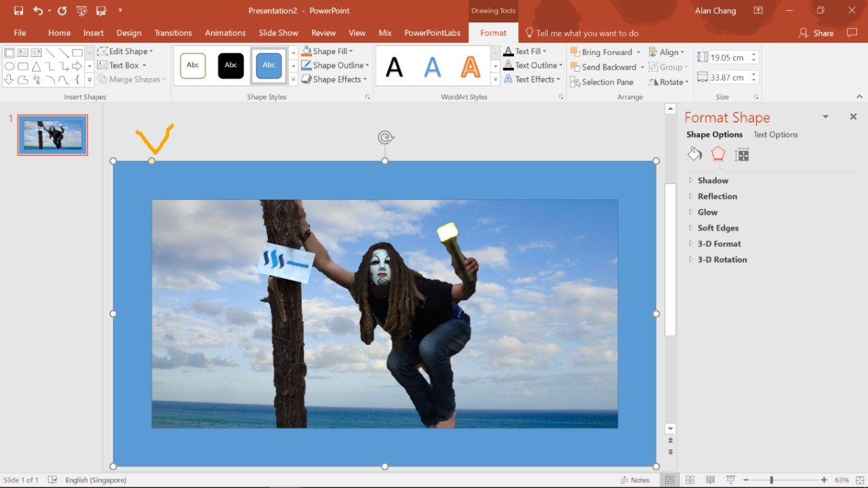Start slideshow from beginning via toolbar icon
The height and width of the screenshot is (488, 868).
pyautogui.click(x=82, y=11)
